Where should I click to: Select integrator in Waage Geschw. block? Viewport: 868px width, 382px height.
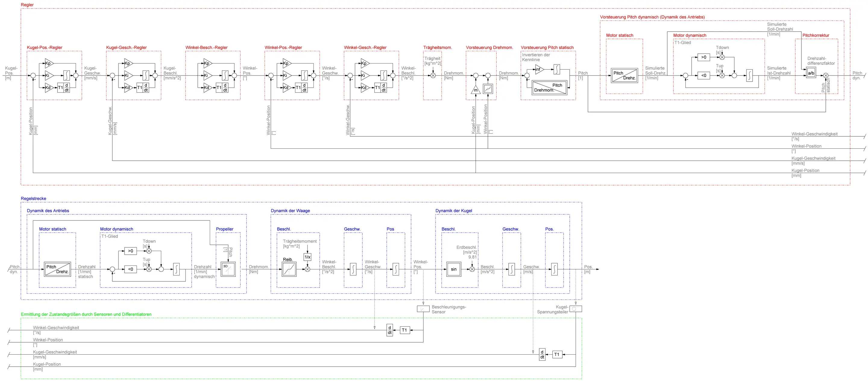click(x=353, y=269)
